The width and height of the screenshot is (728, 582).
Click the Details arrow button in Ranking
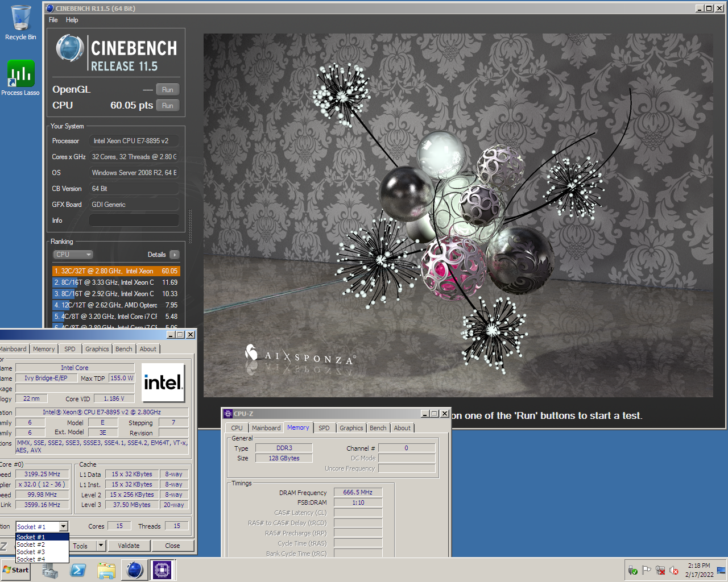pos(174,255)
